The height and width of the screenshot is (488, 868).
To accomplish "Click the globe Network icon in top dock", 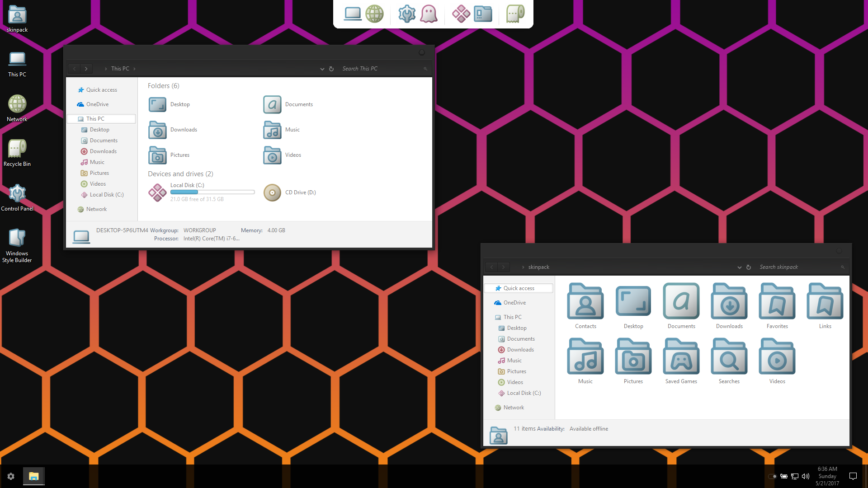I will click(374, 14).
